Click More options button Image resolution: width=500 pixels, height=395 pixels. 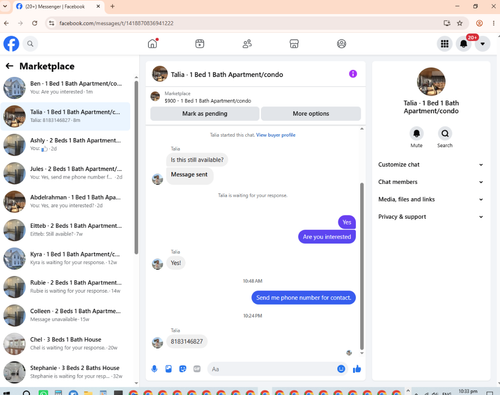tap(311, 114)
